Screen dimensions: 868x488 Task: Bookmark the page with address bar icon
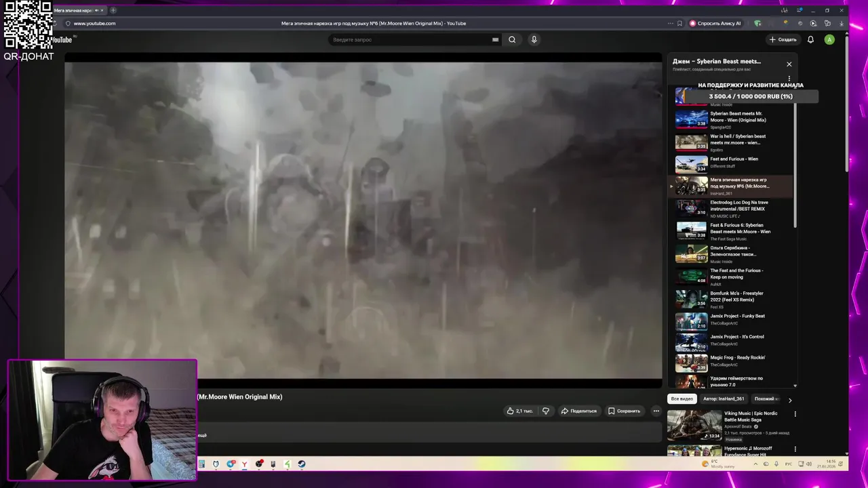(679, 23)
